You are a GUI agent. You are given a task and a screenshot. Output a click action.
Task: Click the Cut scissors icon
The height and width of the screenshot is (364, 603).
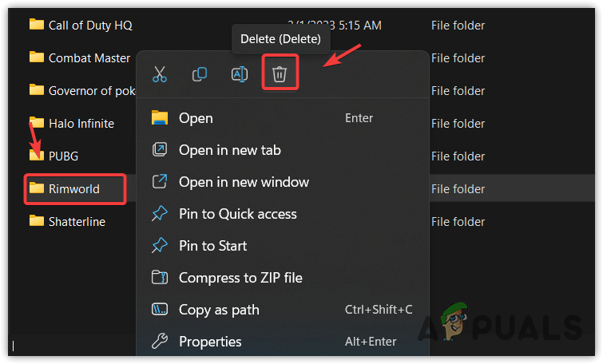tap(160, 74)
